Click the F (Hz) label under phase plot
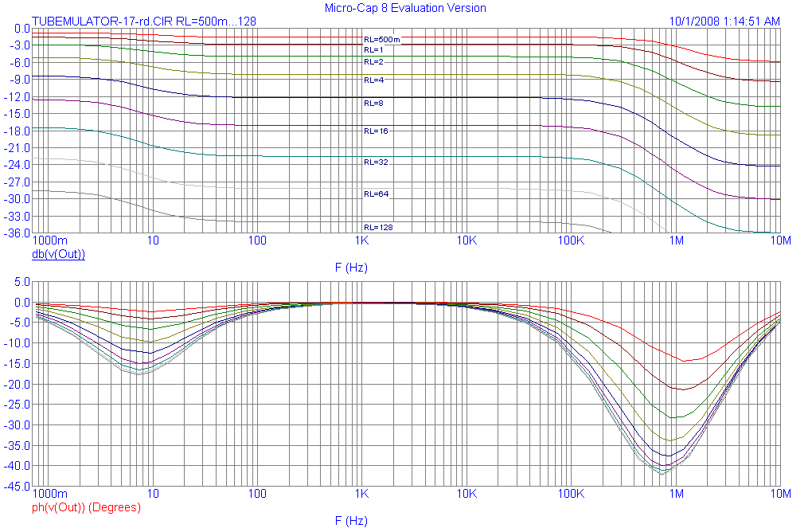The width and height of the screenshot is (812, 532). [351, 520]
